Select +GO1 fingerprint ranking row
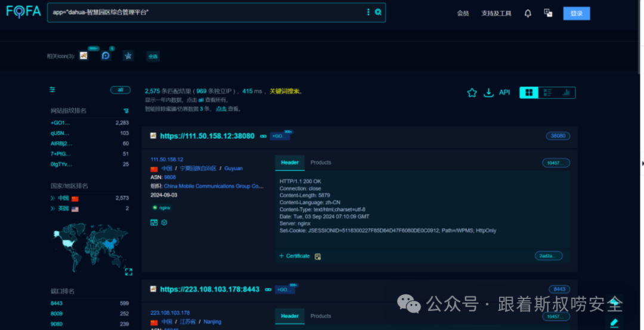The image size is (644, 330). pos(89,123)
